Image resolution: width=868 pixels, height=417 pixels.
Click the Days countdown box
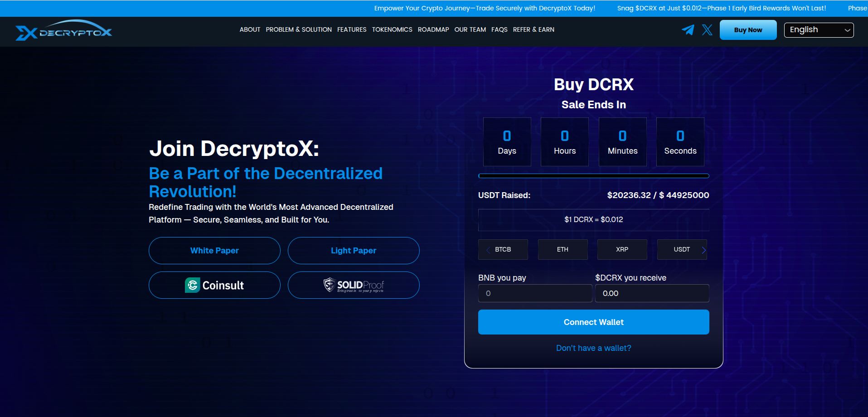tap(507, 142)
